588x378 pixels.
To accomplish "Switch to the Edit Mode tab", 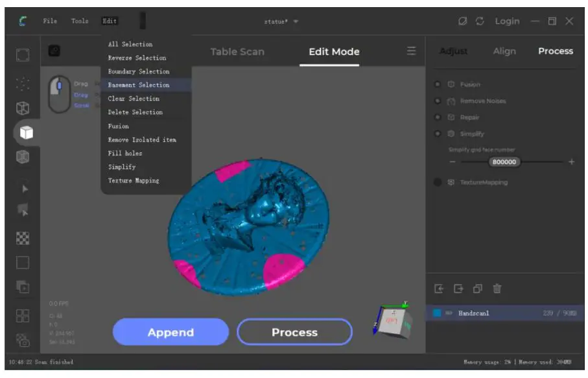I will 334,52.
